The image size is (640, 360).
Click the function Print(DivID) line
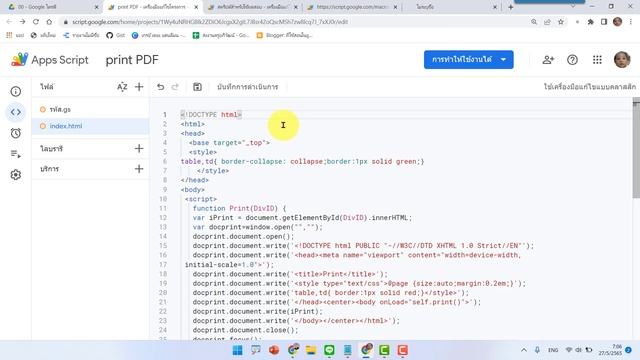pos(240,208)
